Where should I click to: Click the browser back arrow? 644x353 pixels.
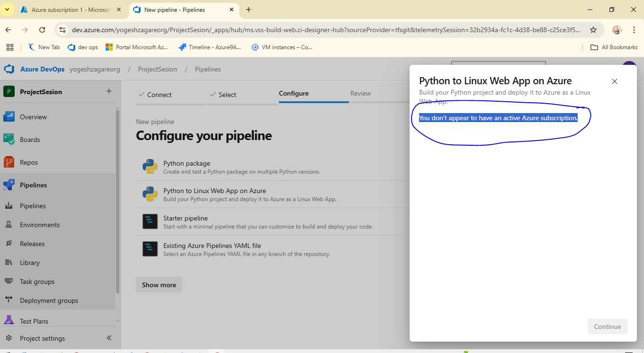tap(8, 30)
